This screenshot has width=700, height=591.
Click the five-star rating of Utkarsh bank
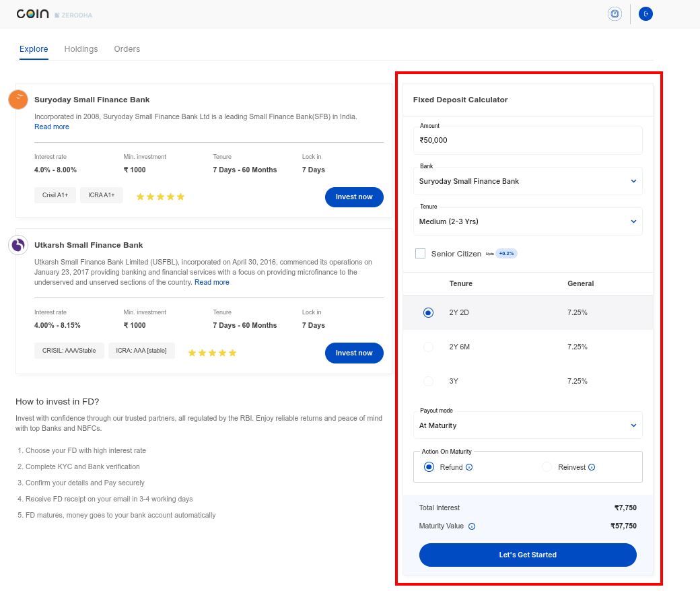click(x=212, y=353)
